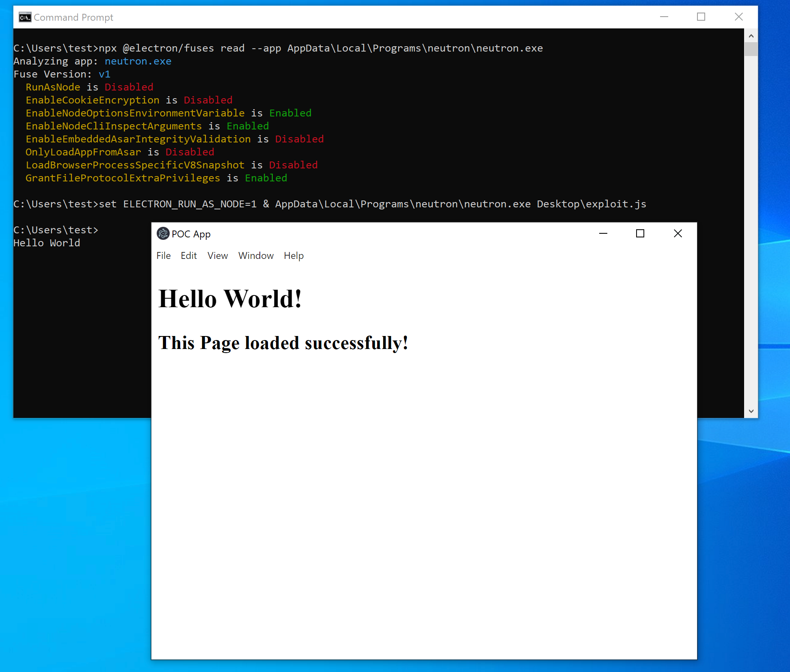The width and height of the screenshot is (790, 672).
Task: Minimize the POC App window
Action: pos(603,234)
